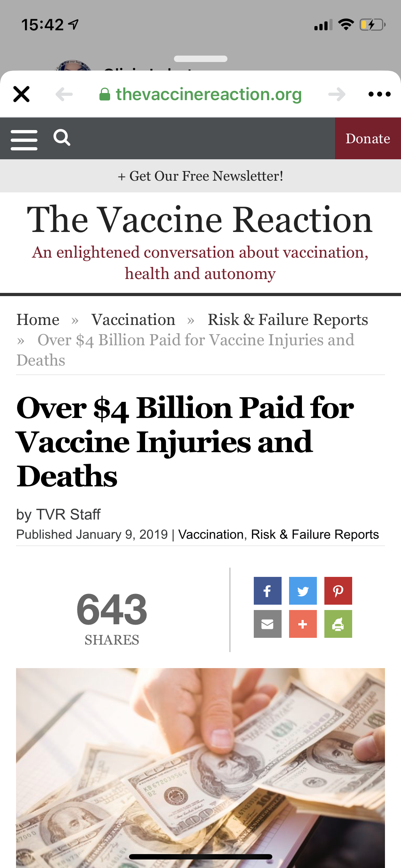Expand the Get Our Free Newsletter bar
Viewport: 401px width, 868px height.
point(200,176)
